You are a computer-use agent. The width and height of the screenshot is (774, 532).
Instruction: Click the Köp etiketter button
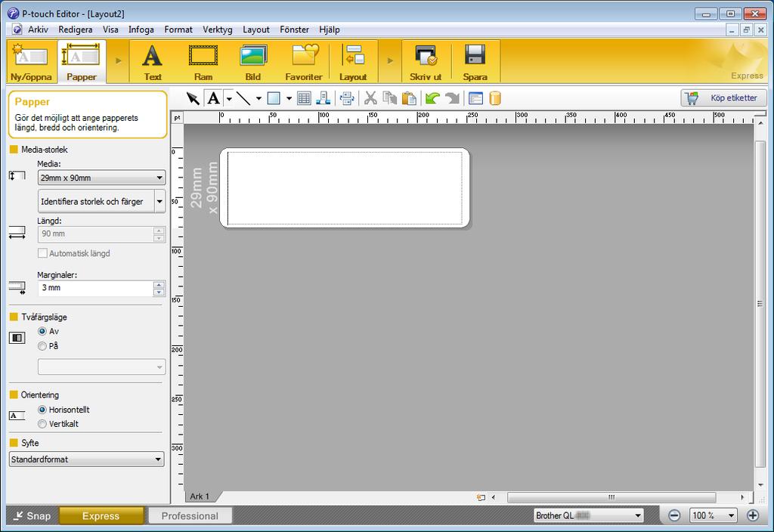click(x=723, y=98)
